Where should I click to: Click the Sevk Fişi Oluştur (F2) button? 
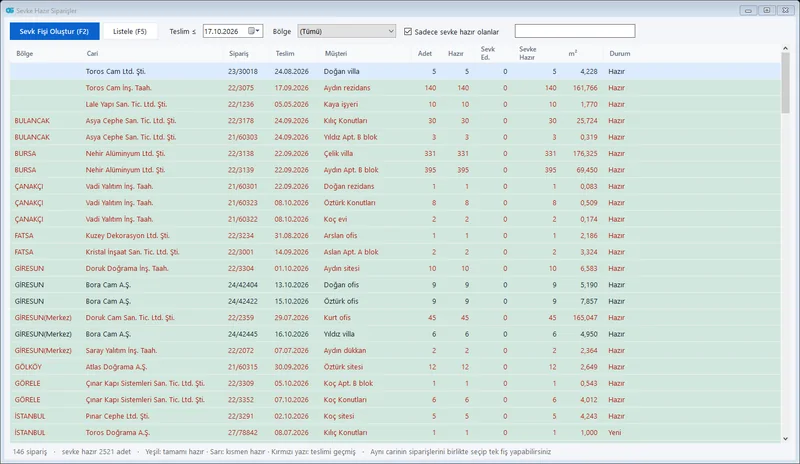(x=54, y=31)
